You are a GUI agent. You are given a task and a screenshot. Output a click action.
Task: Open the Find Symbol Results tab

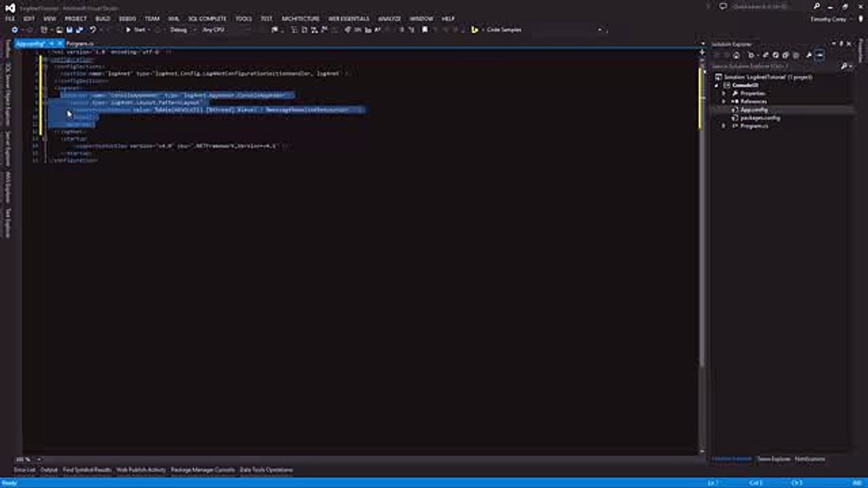87,470
